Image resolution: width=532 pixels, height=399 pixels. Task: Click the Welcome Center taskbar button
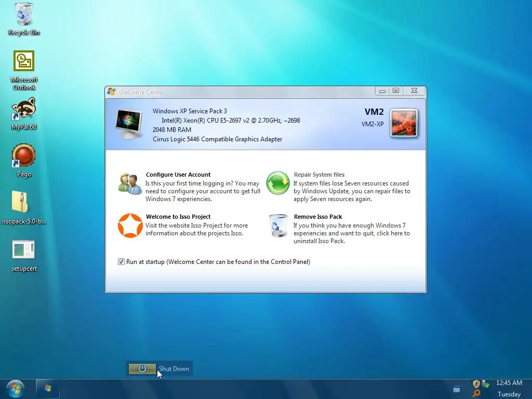(x=48, y=389)
